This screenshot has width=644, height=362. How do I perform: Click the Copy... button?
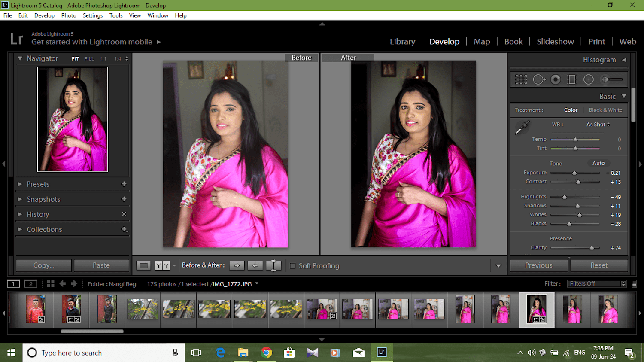44,265
